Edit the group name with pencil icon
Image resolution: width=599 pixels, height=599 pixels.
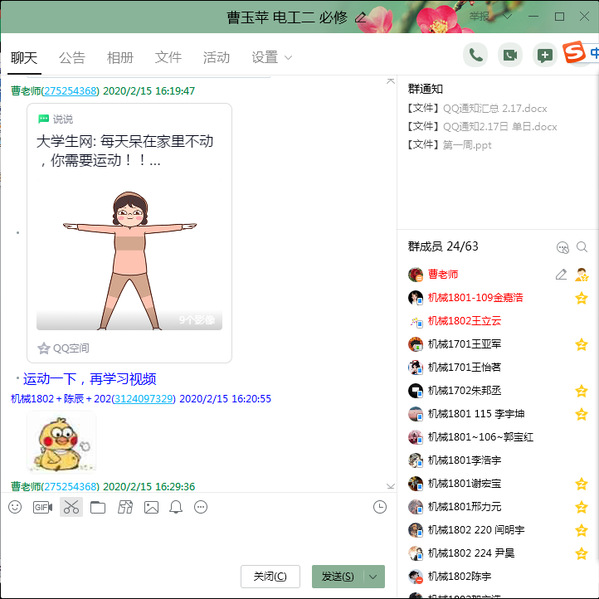[x=360, y=18]
